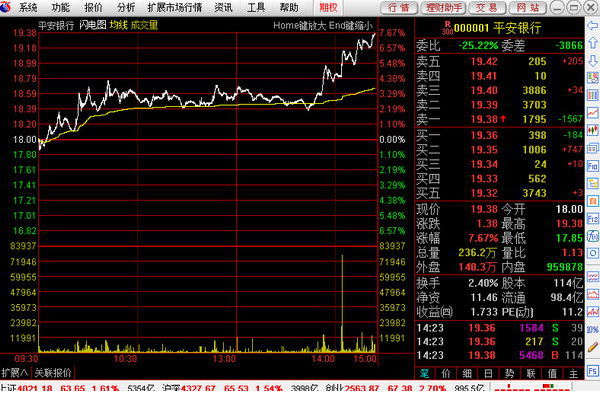The height and width of the screenshot is (395, 600).
Task: Click sell-five price 19.42 in 卖五 row
Action: 484,61
